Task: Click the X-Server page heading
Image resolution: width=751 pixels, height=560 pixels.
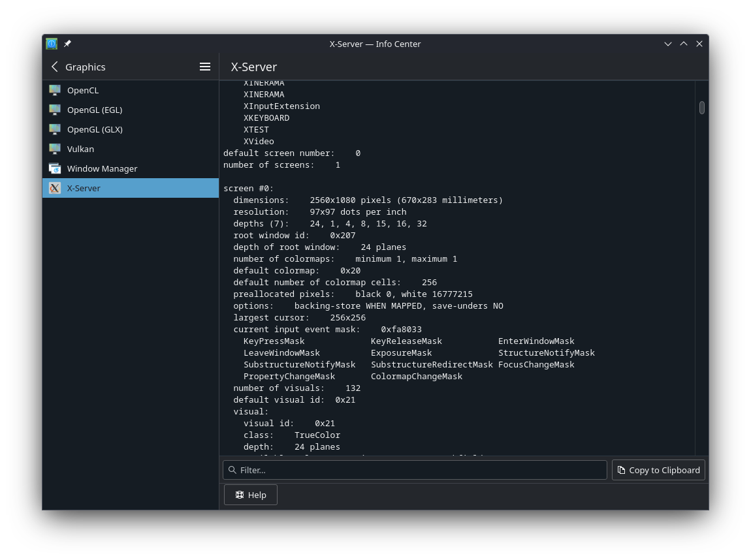Action: [x=254, y=67]
